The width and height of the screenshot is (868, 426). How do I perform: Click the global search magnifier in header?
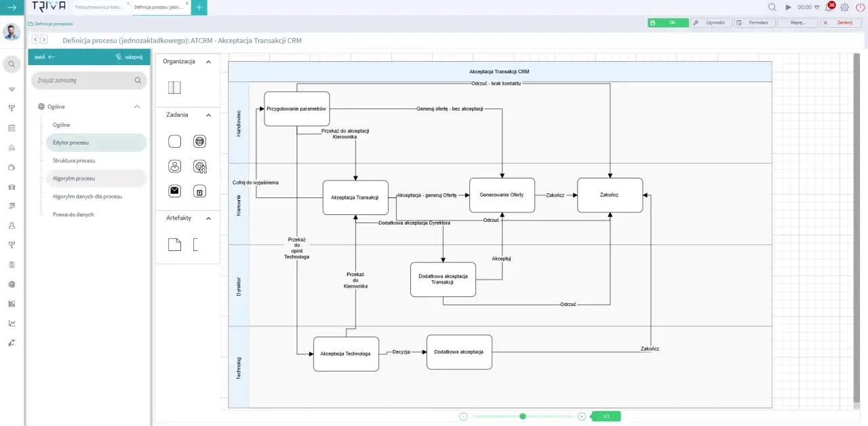[x=772, y=7]
